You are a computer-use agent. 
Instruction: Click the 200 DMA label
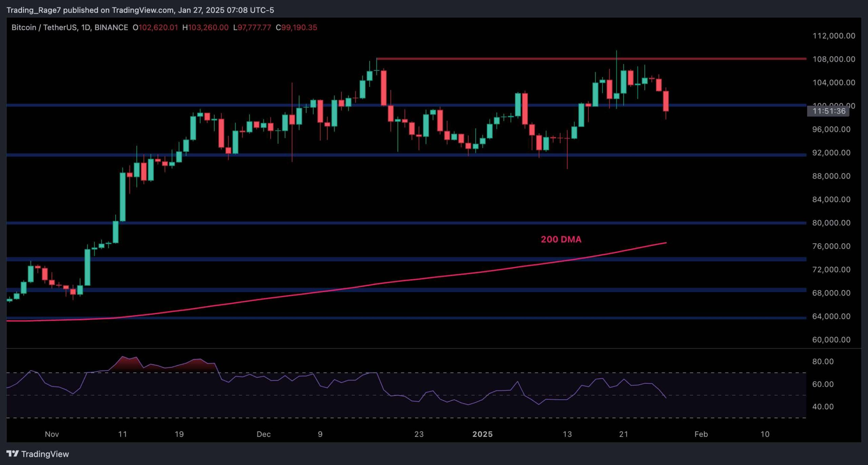click(561, 239)
